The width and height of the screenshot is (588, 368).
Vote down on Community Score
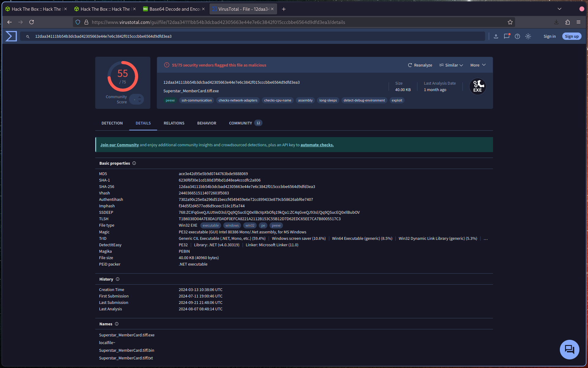point(140,102)
